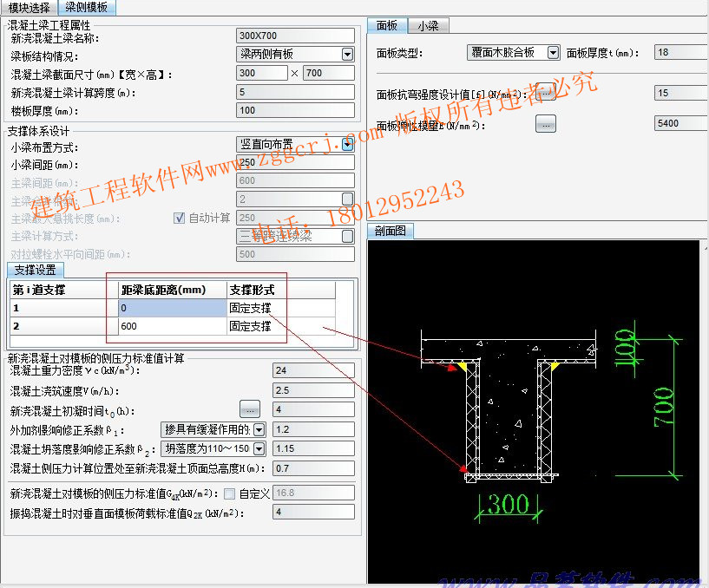
Task: Click the disabled 对拉螺栓水平向间距 field showing 500
Action: point(295,254)
